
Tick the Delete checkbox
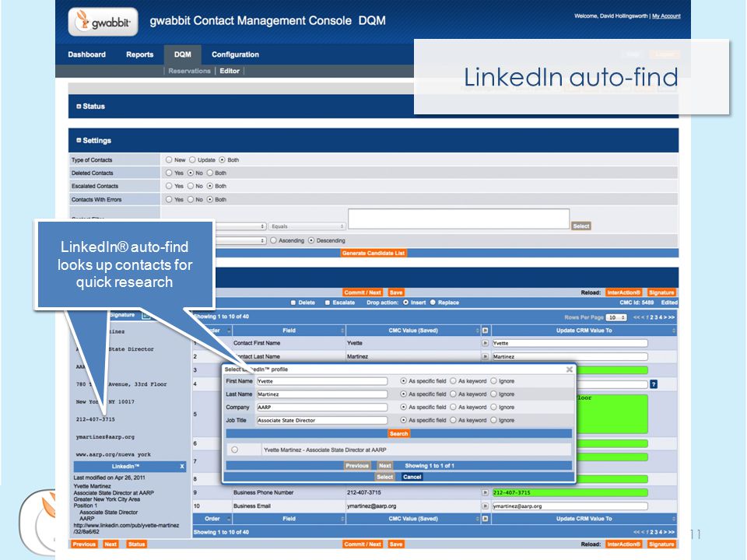(293, 303)
